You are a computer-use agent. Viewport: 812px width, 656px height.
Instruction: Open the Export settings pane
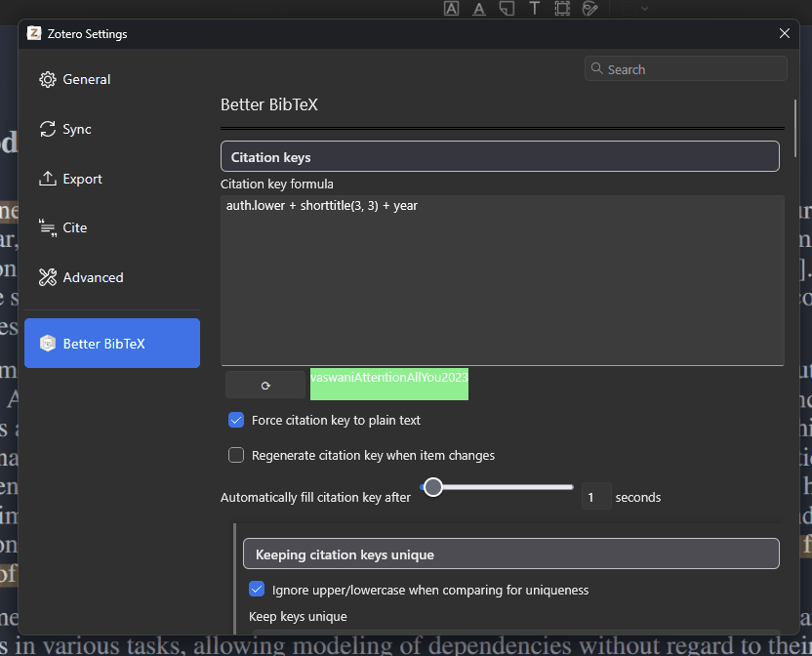tap(112, 179)
